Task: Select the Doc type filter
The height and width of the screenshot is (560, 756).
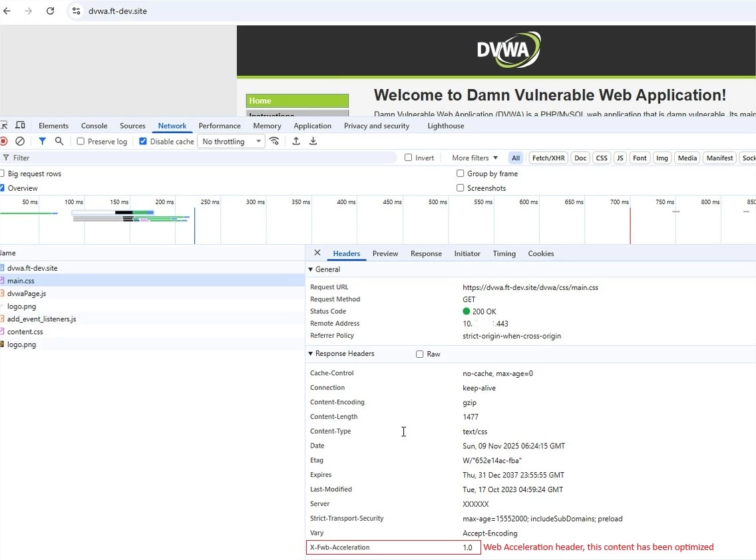Action: pos(580,158)
